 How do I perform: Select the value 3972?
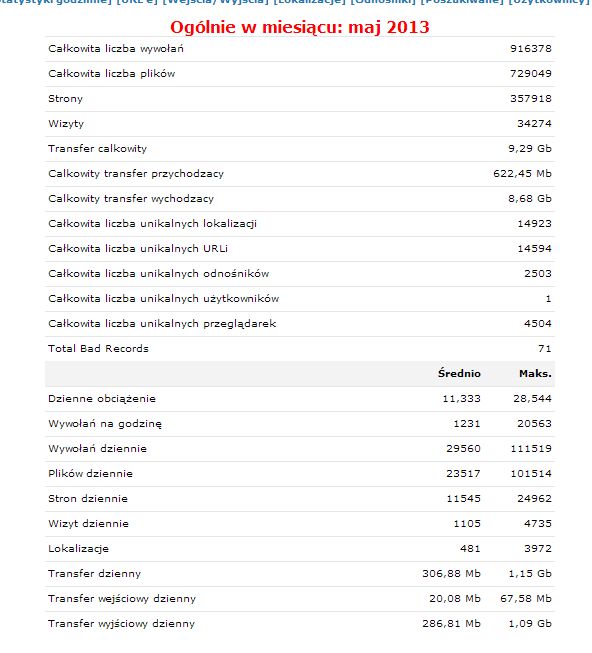pyautogui.click(x=538, y=548)
